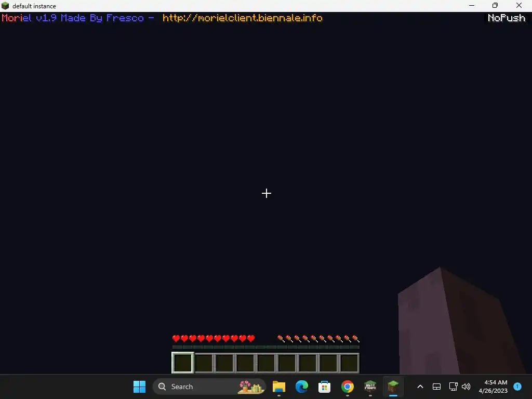
Task: Open the Minecraft launcher taskbar icon
Action: (x=370, y=387)
